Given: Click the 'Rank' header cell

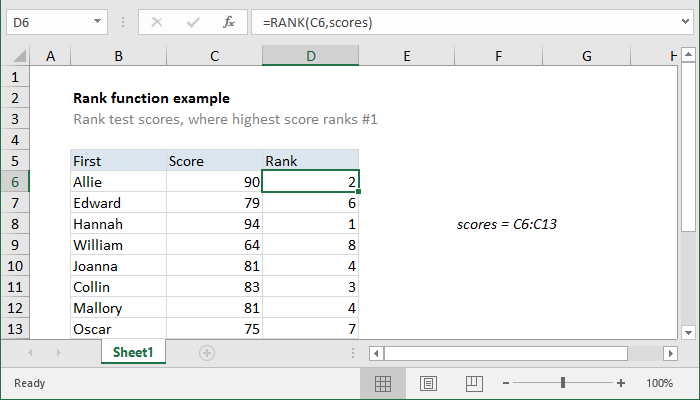Looking at the screenshot, I should click(310, 161).
